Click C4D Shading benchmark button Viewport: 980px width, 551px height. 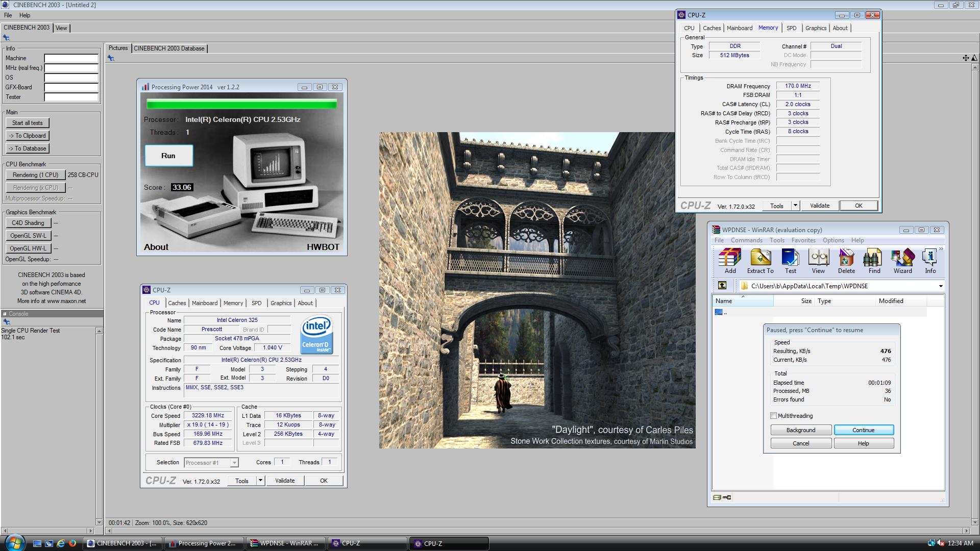point(28,223)
